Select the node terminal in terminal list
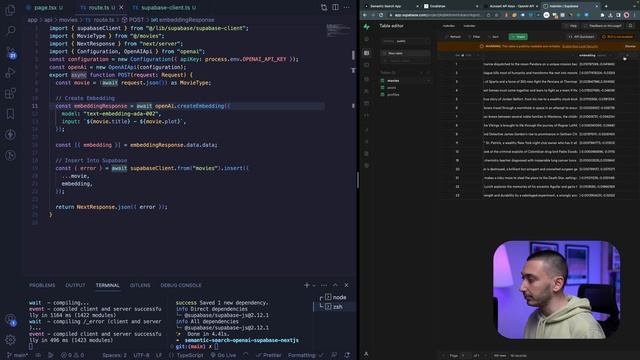Screen dimensions: 640x360 [x=335, y=297]
